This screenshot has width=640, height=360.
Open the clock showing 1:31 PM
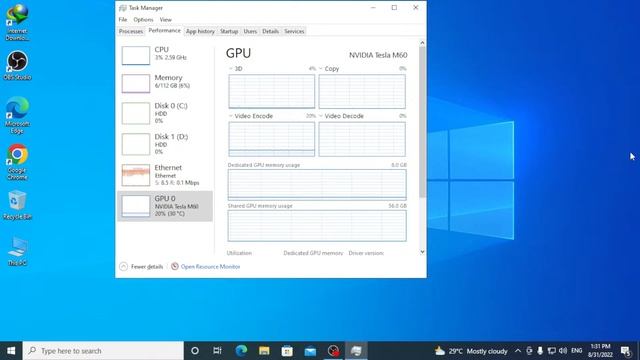[600, 351]
